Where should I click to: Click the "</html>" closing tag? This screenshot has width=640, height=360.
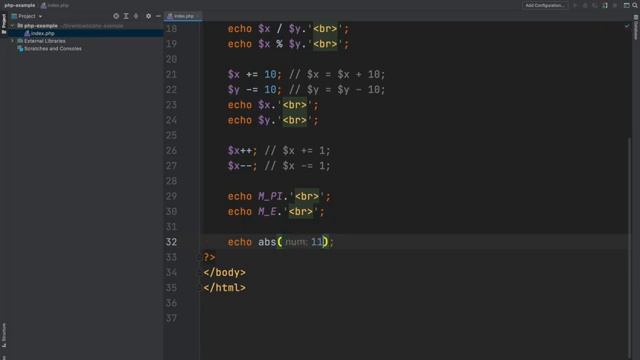pyautogui.click(x=224, y=288)
